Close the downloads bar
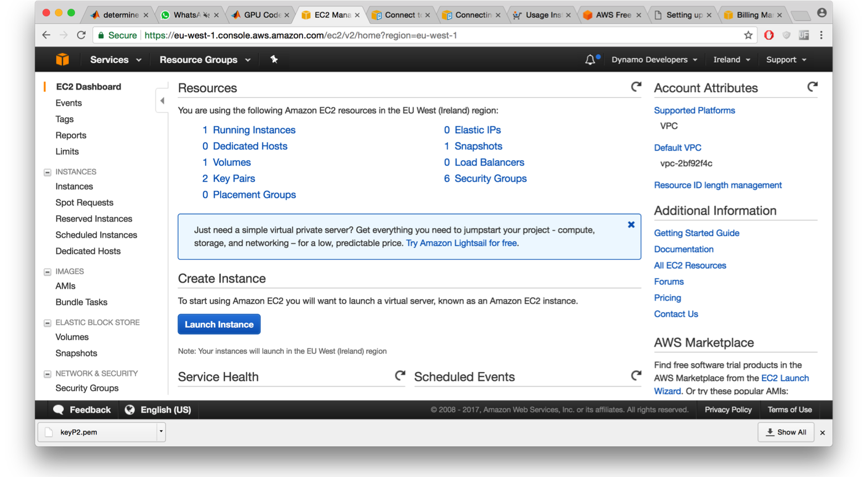Viewport: 868px width, 477px height. 823,433
